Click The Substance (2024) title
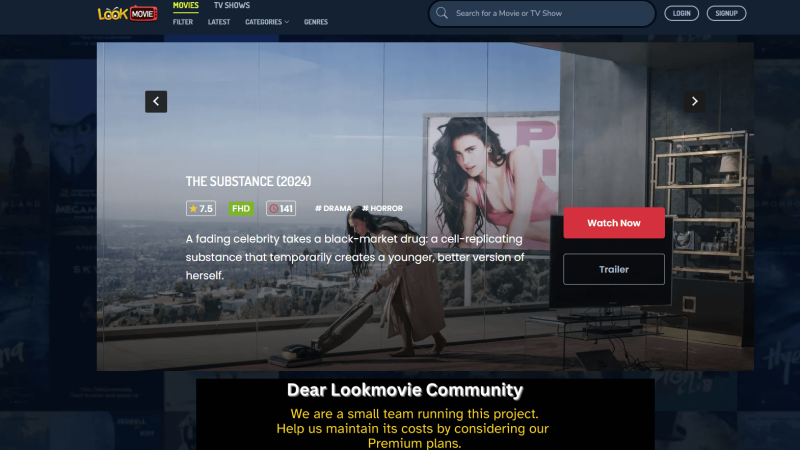The image size is (800, 450). pos(248,181)
